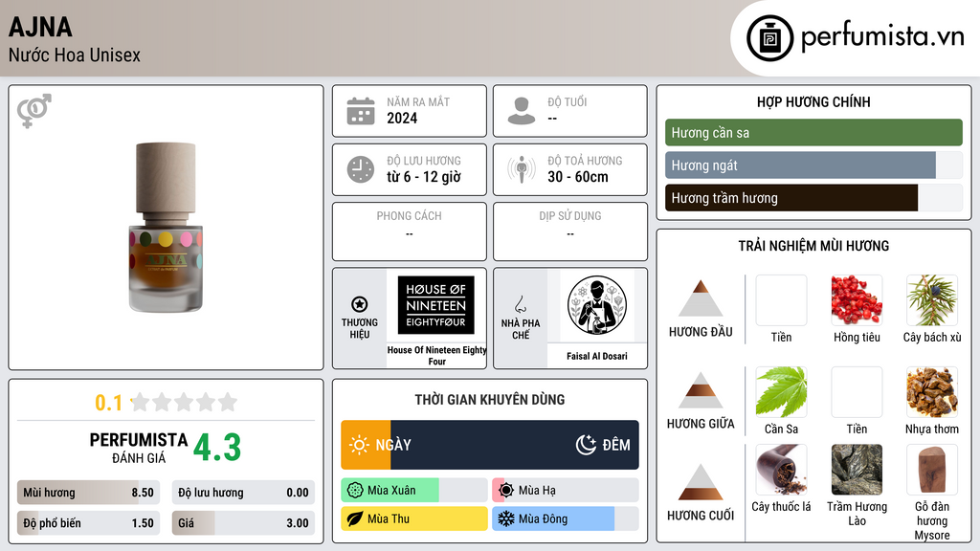Click the NGÀY day segment
The image size is (980, 551).
click(366, 445)
